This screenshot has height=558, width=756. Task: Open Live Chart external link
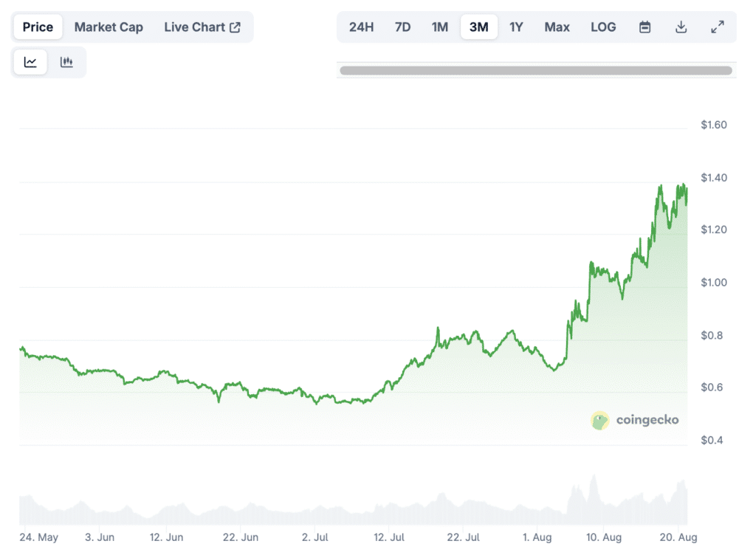(202, 27)
